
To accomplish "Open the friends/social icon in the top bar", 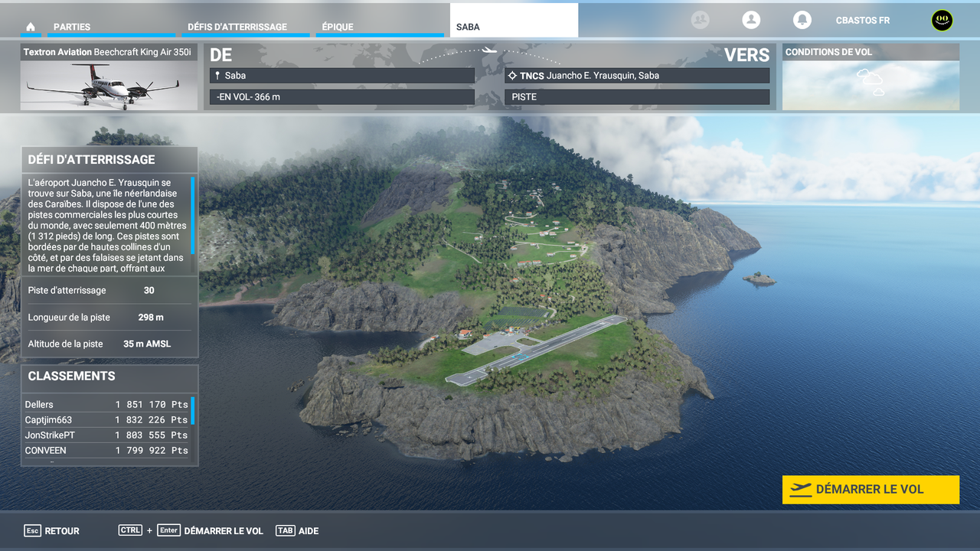I will click(700, 20).
